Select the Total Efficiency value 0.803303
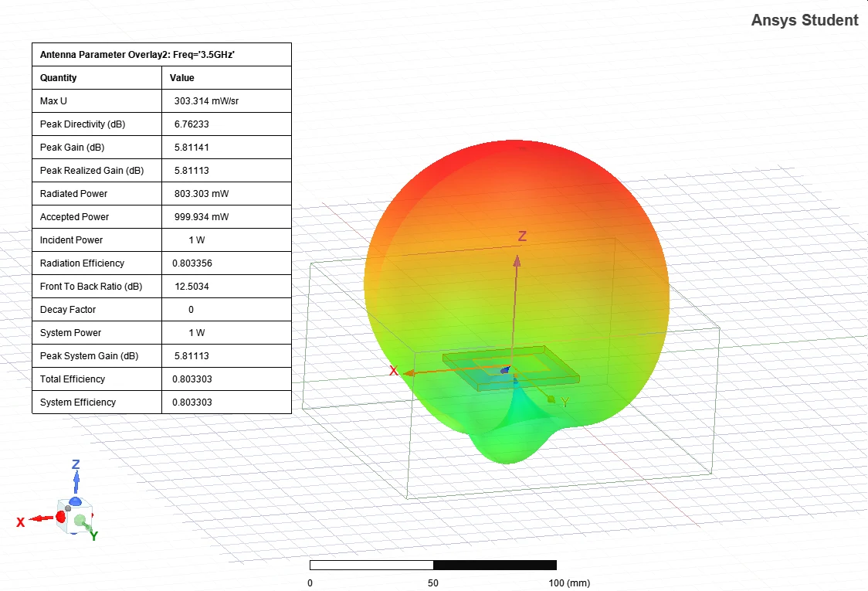 pos(192,379)
